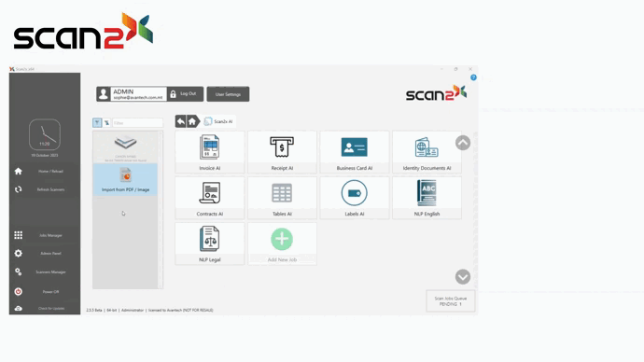Log out using the Log Out button
This screenshot has width=644, height=362.
[x=185, y=94]
